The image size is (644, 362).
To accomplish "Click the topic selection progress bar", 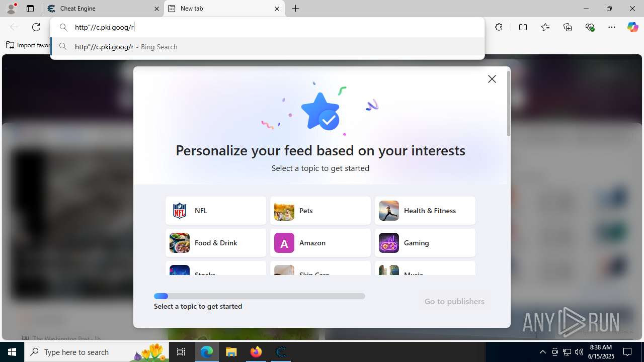I will 260,296.
